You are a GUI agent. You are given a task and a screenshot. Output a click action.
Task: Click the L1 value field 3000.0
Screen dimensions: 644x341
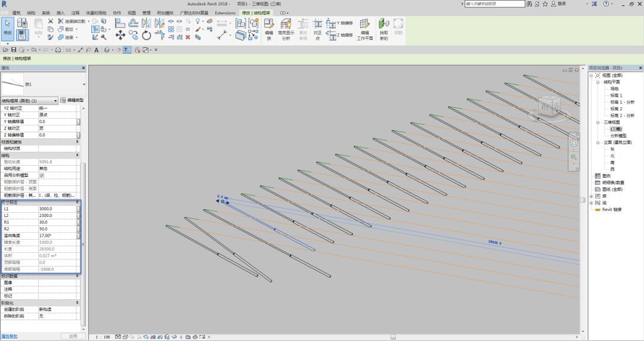tap(57, 209)
